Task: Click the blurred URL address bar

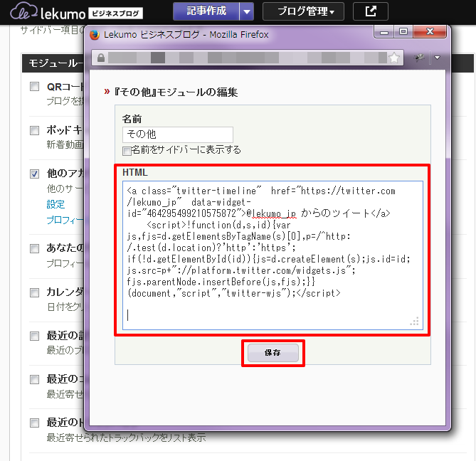Action: point(248,58)
